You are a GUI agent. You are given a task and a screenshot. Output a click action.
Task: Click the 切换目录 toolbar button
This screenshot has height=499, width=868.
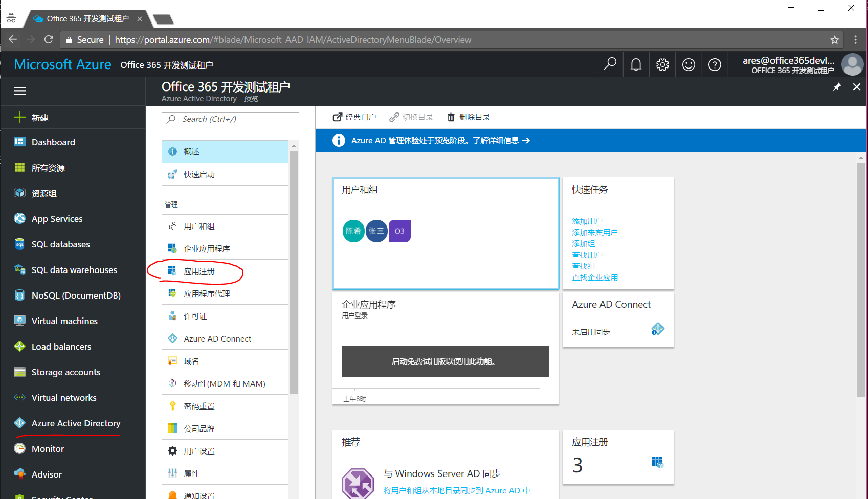click(411, 117)
